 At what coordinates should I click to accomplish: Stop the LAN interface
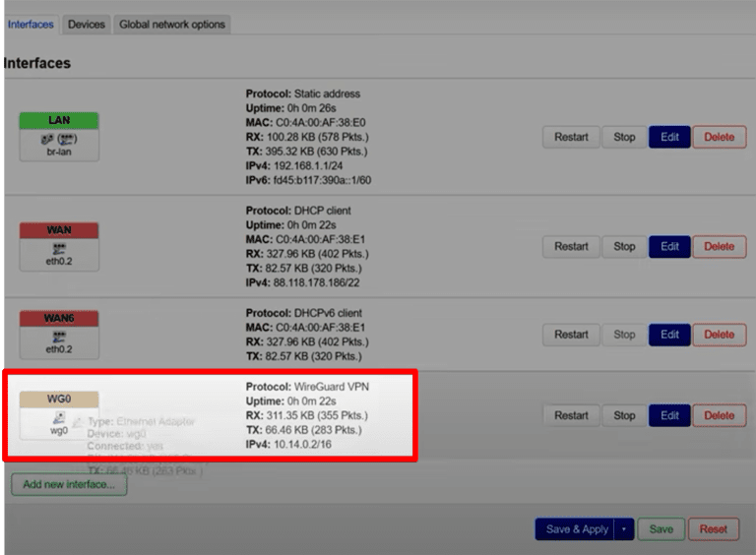[624, 138]
